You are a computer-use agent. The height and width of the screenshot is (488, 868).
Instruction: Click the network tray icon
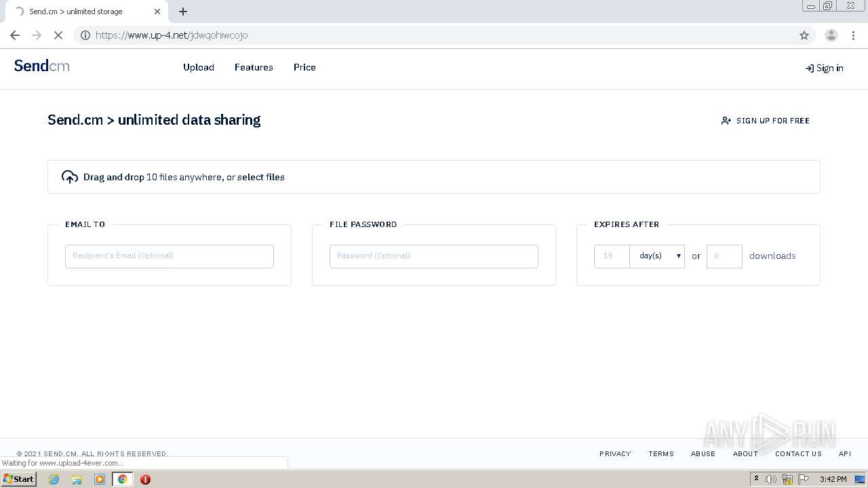pyautogui.click(x=787, y=479)
